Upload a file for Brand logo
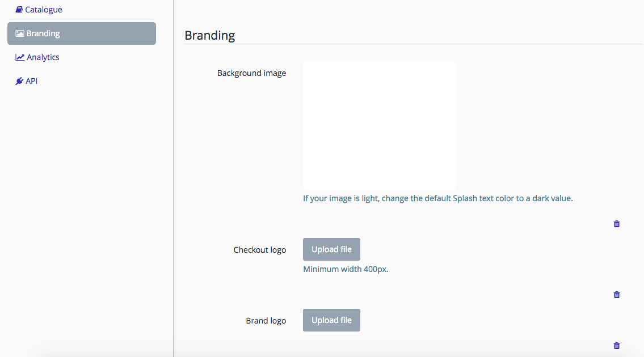The height and width of the screenshot is (357, 644). 331,320
